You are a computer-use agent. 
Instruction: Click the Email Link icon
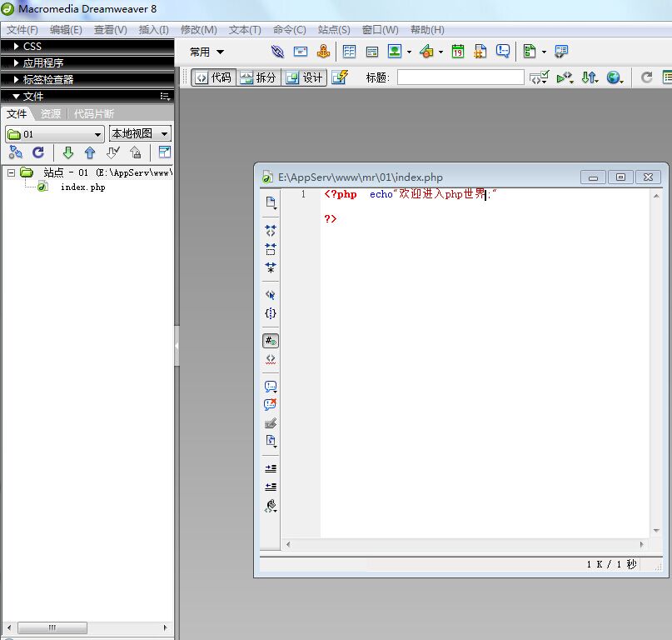(301, 52)
